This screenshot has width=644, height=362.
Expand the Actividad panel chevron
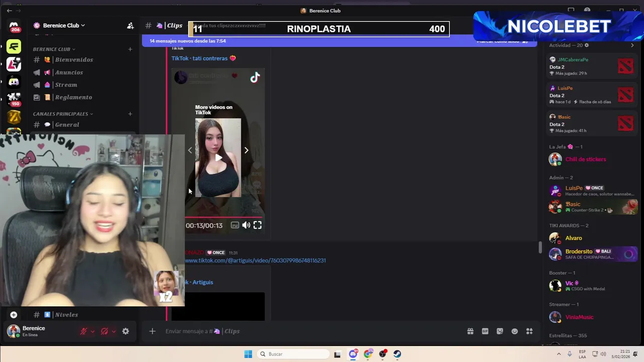pyautogui.click(x=632, y=45)
